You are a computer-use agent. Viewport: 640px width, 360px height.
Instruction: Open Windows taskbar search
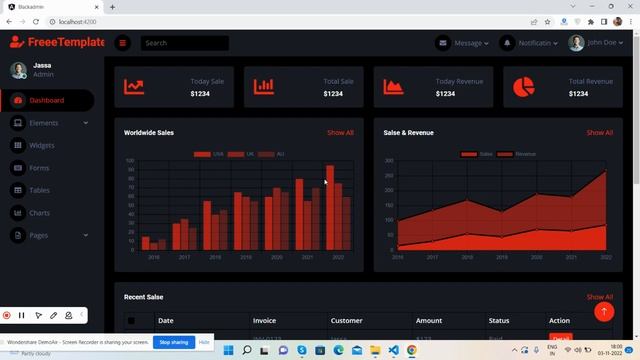tap(247, 350)
